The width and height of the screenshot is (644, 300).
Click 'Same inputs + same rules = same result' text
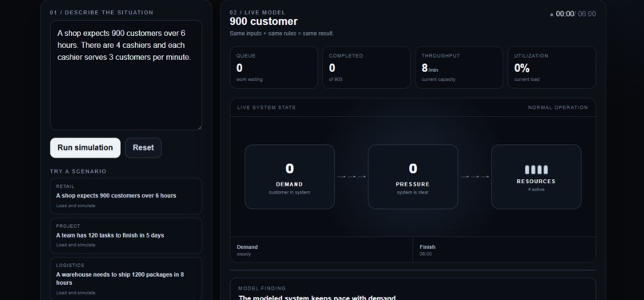click(x=282, y=34)
